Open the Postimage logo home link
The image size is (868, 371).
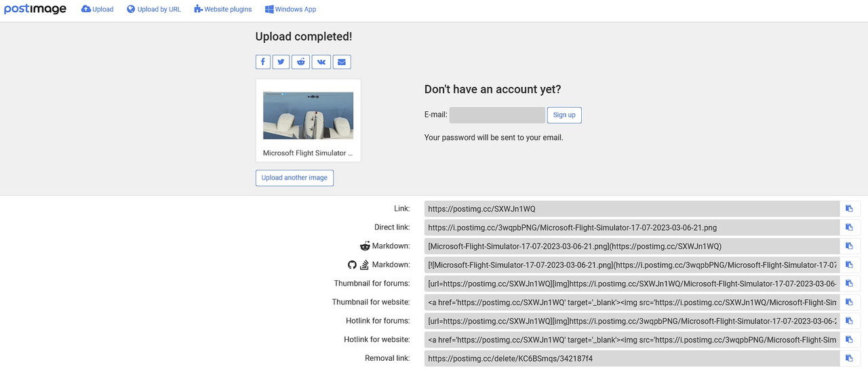tap(35, 9)
